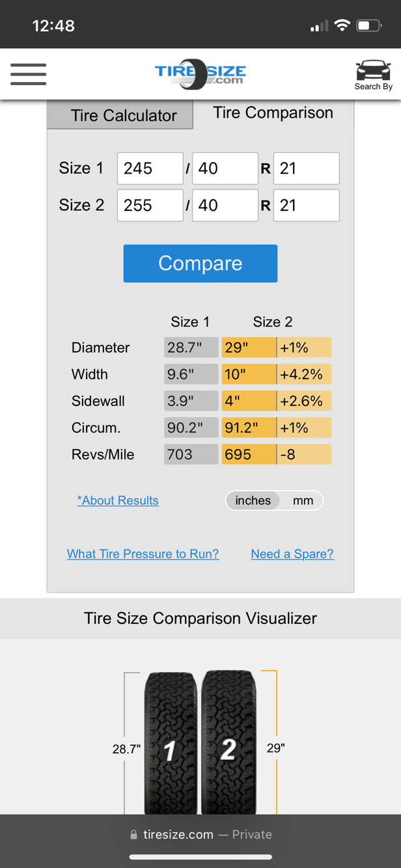
Task: Follow the Need a Spare link
Action: pos(292,554)
